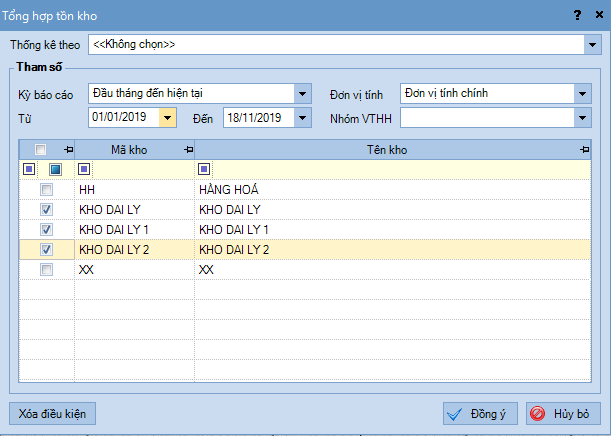Select the HÀNG HOÁ name cell
Screen dimensions: 611x436
(x=393, y=190)
